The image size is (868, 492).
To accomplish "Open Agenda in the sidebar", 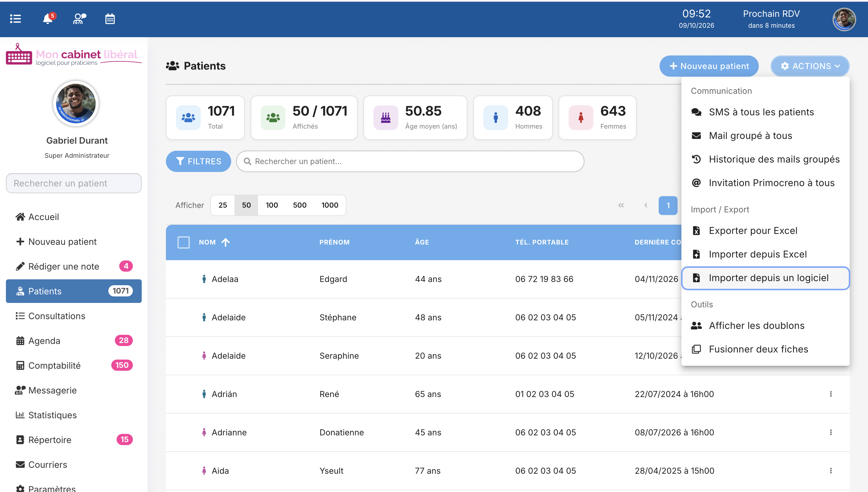I will point(74,341).
